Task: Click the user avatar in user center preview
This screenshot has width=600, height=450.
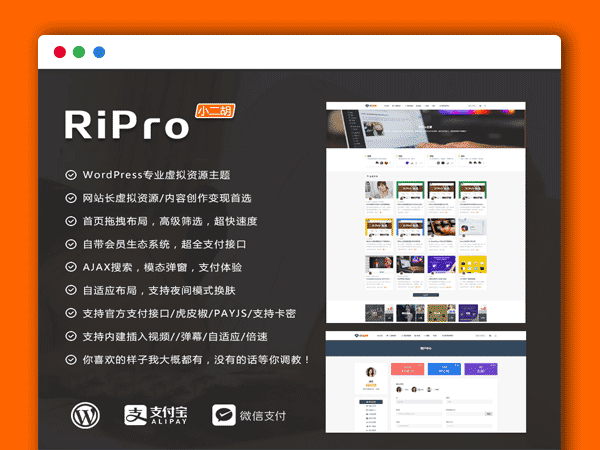Action: click(x=370, y=372)
